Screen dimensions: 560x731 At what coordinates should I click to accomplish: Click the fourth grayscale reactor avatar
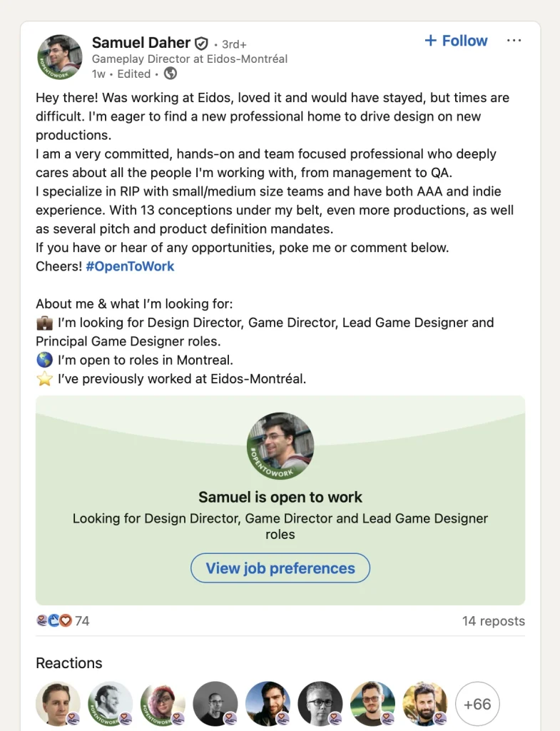pos(215,703)
